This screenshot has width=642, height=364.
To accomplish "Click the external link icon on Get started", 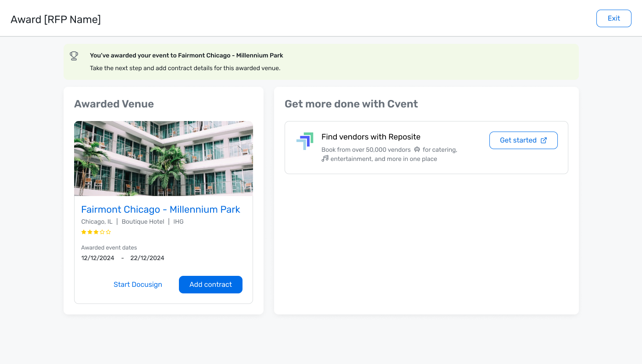I will pyautogui.click(x=544, y=140).
